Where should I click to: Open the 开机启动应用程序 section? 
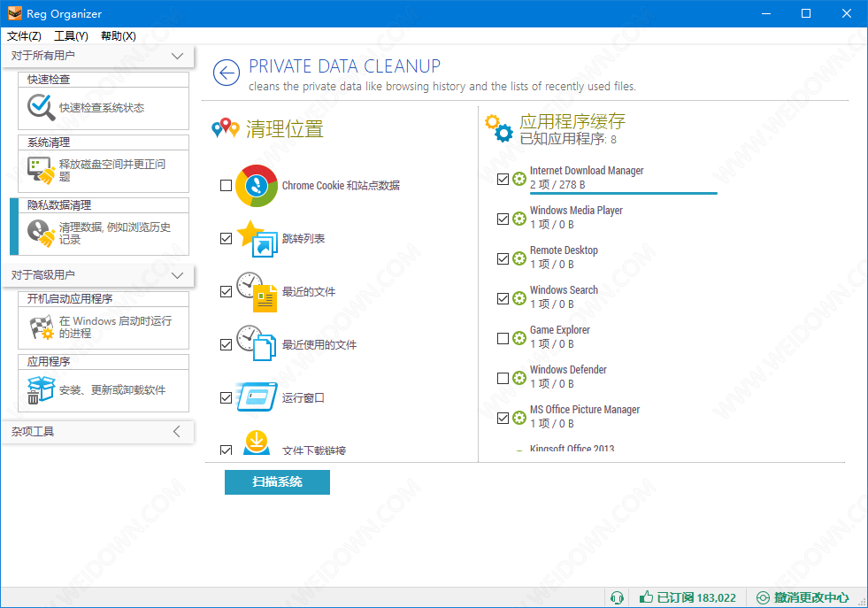pos(104,320)
